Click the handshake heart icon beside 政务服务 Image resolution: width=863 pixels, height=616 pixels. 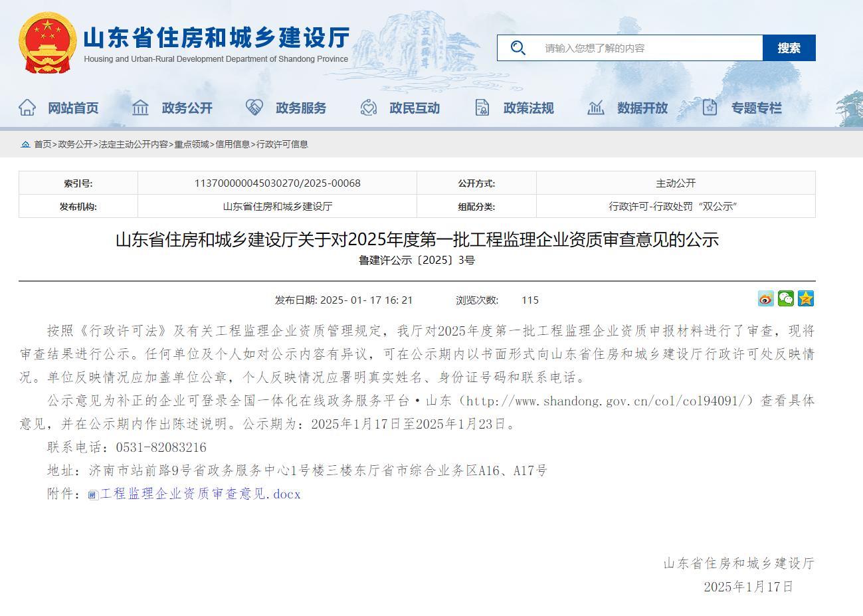tap(254, 108)
